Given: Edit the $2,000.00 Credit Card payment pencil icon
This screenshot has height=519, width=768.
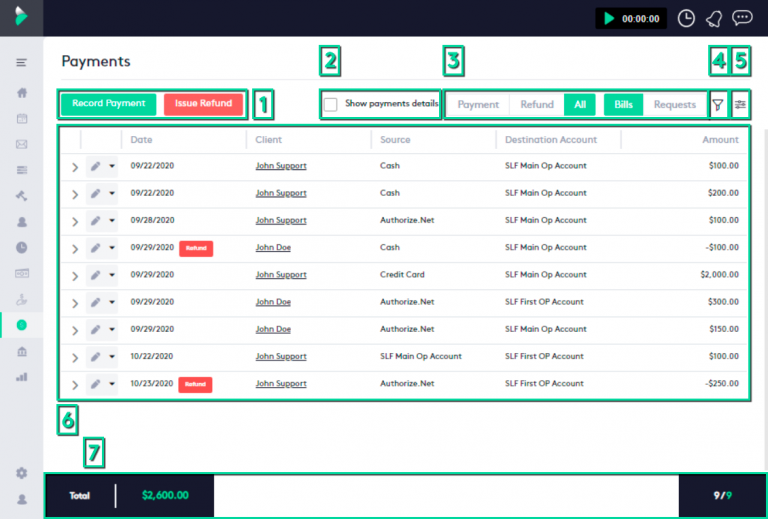Looking at the screenshot, I should click(96, 275).
